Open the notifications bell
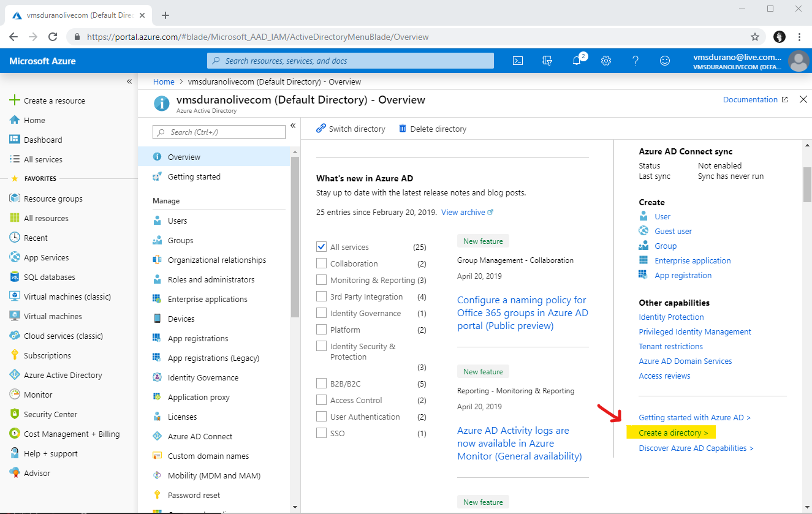 coord(577,61)
